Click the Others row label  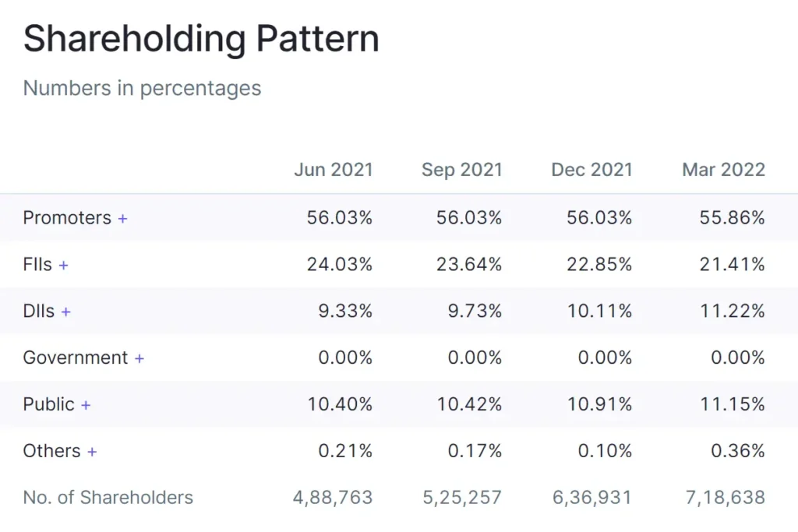pos(52,452)
